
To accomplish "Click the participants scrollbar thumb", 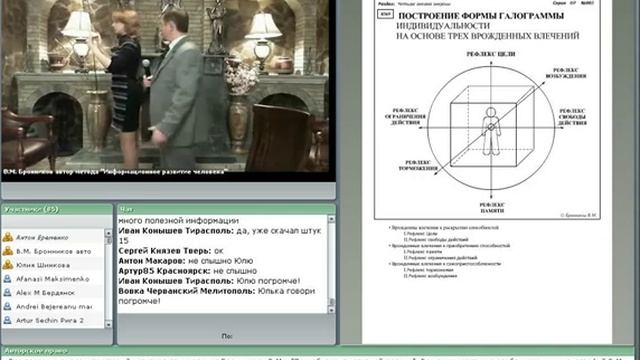I will click(x=108, y=240).
